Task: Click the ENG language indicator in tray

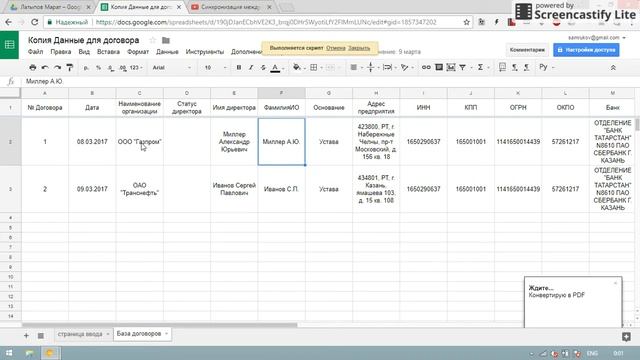Action: click(x=592, y=353)
